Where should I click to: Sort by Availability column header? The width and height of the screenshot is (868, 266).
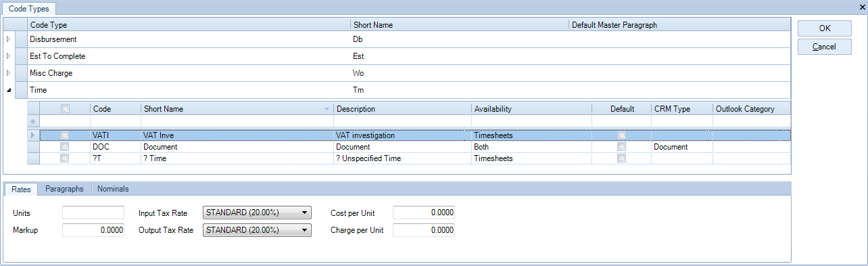coord(531,108)
